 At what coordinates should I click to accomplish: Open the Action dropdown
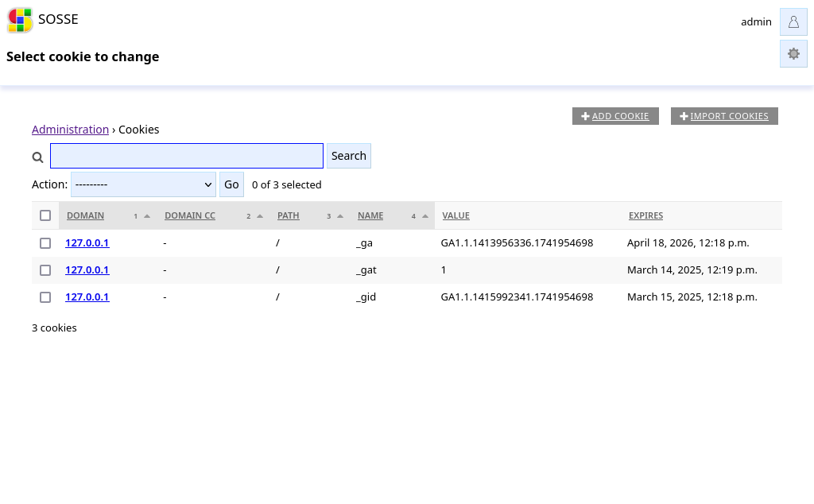tap(143, 184)
